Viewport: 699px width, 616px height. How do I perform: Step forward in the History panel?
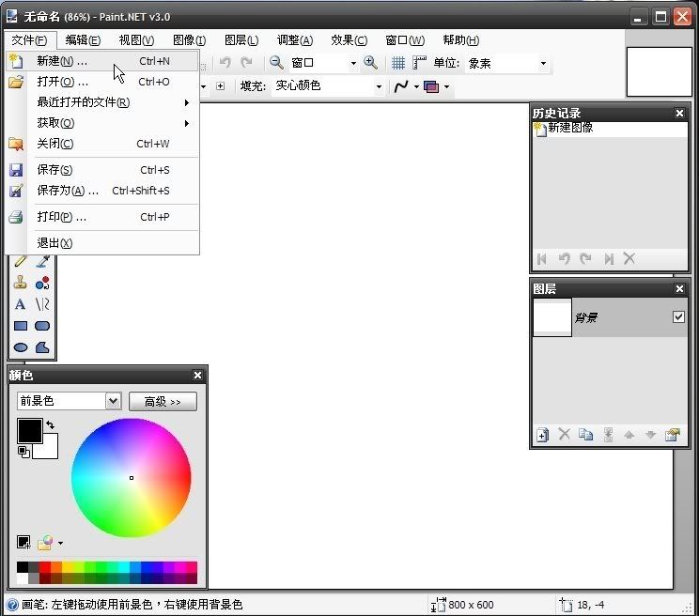(585, 259)
